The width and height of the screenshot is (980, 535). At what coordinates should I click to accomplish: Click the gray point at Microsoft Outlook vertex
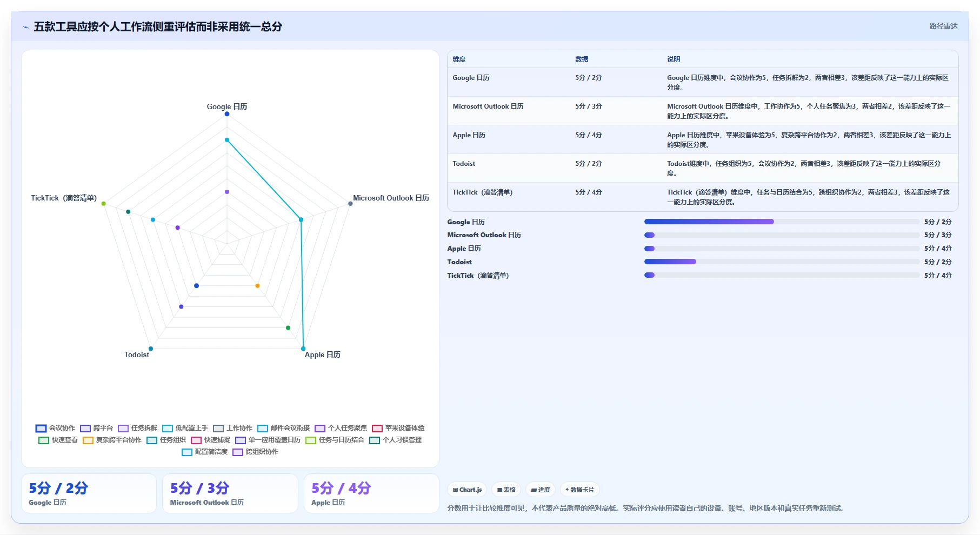[350, 204]
